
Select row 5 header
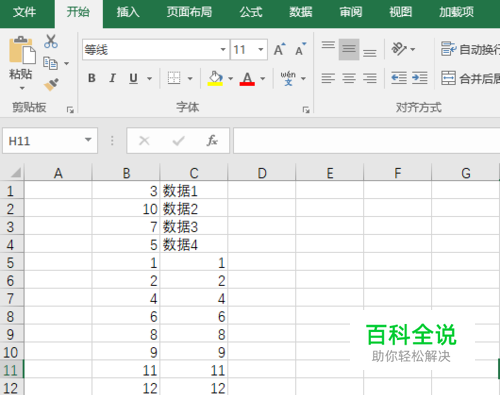point(11,263)
